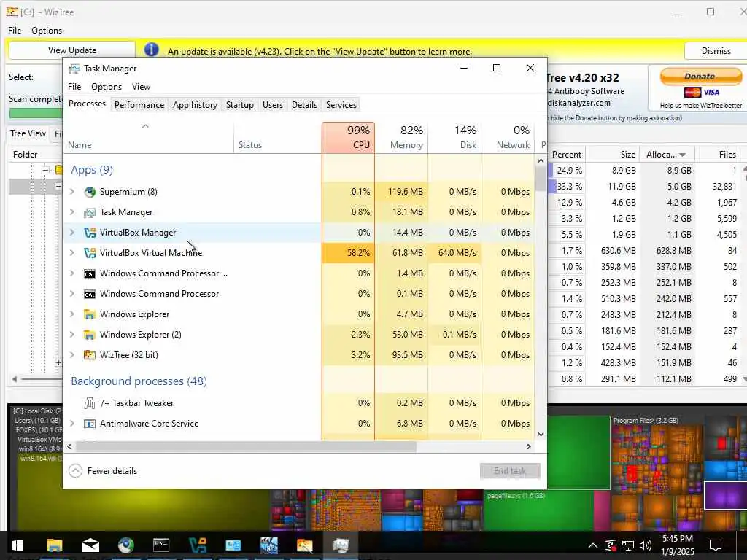Expand the WizTree (32 bit) process row

coord(72,355)
